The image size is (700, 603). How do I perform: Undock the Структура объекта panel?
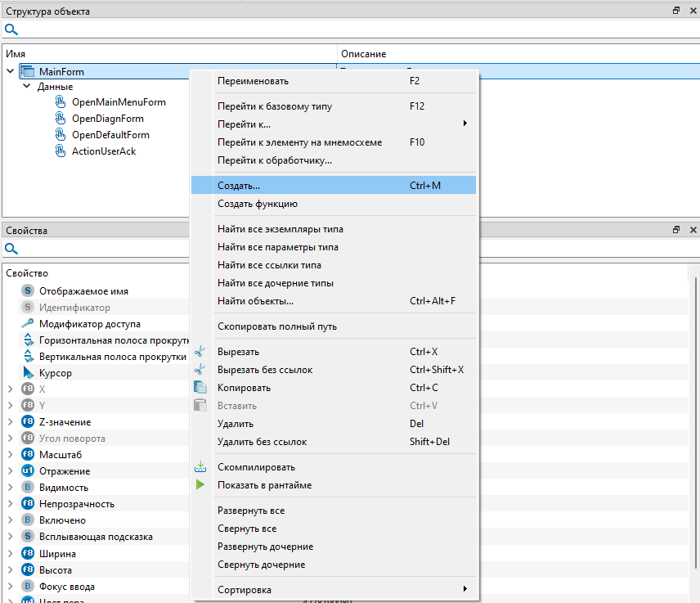coord(676,11)
